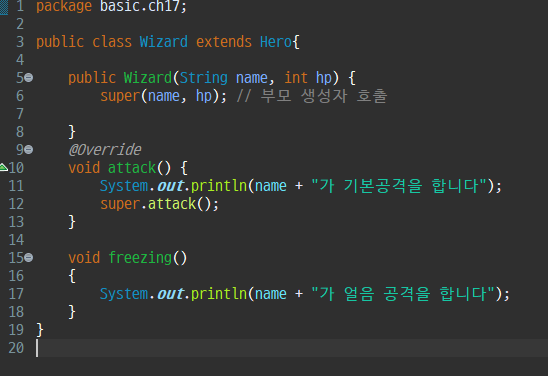Click 'basic.ch17' package name
This screenshot has height=376, width=548.
point(140,6)
